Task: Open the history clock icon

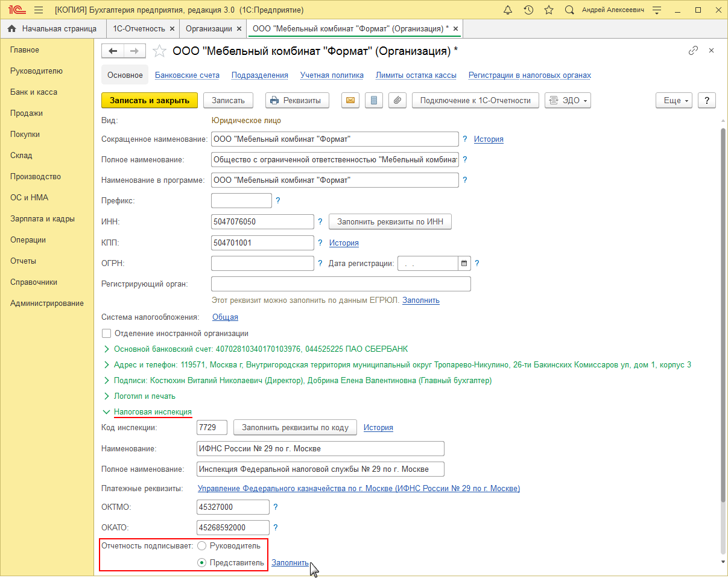Action: (528, 10)
